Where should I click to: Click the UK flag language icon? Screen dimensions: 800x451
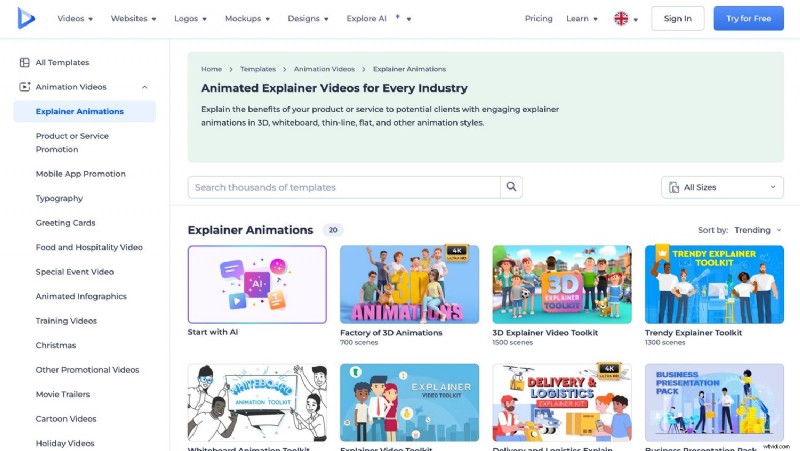click(621, 19)
